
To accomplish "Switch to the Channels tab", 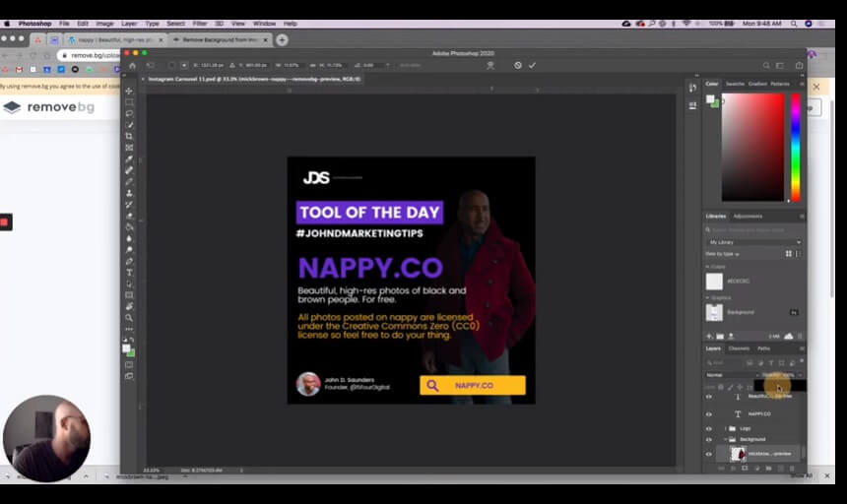I will (739, 348).
